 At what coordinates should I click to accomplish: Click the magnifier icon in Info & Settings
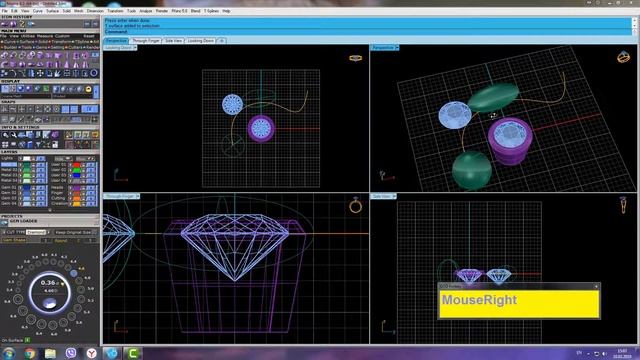[5, 135]
